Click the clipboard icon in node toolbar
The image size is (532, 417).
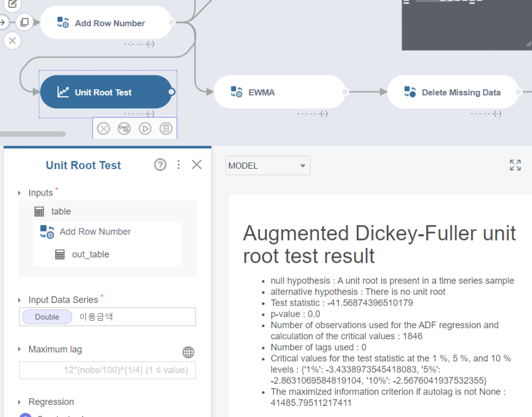[166, 128]
